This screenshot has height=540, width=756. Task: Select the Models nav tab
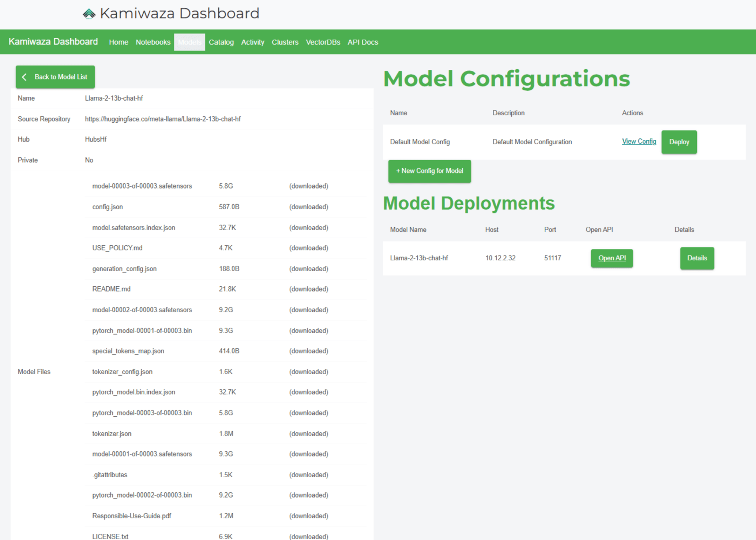189,42
